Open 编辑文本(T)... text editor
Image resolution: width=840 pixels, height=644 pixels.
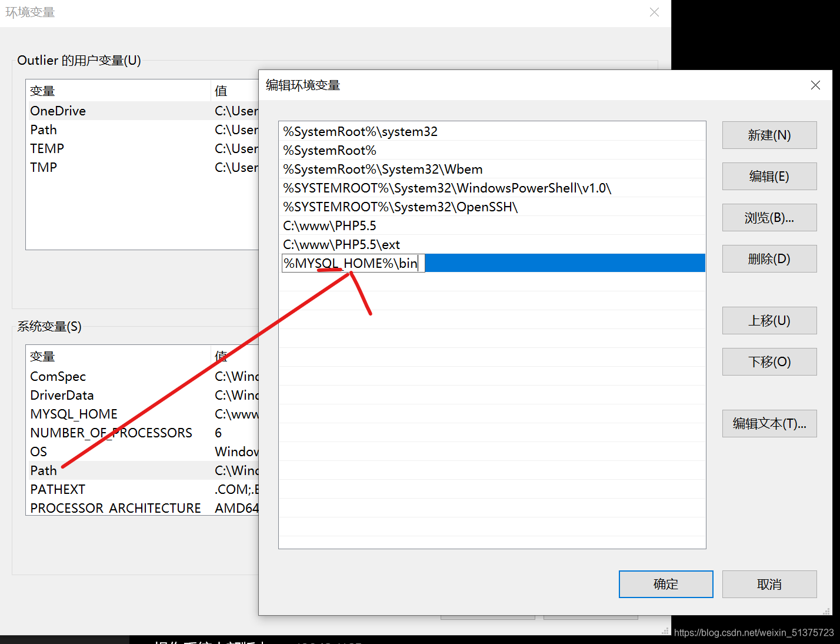[x=769, y=423]
